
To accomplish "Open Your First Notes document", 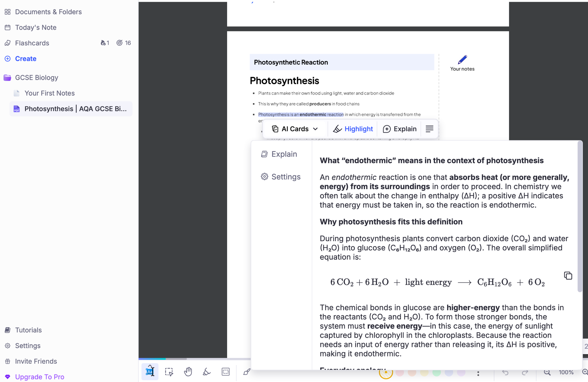I will [x=49, y=93].
